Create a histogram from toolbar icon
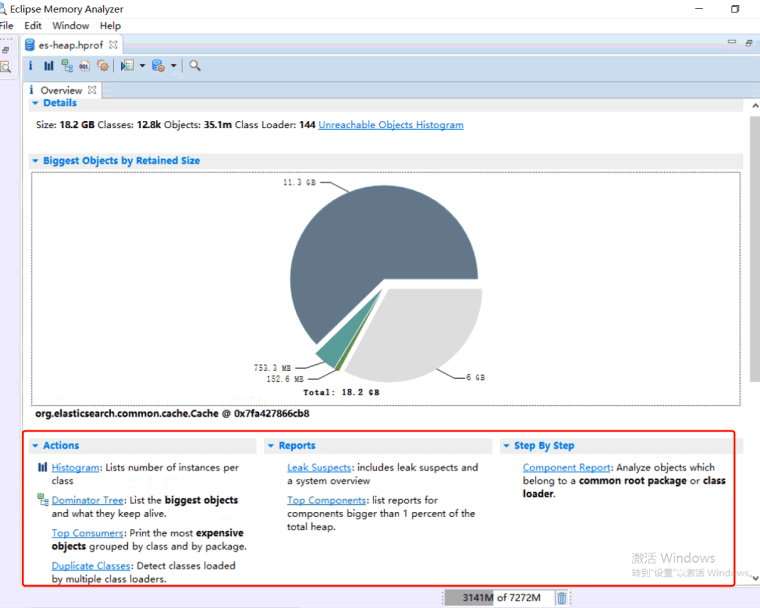The width and height of the screenshot is (760, 608). coord(48,65)
